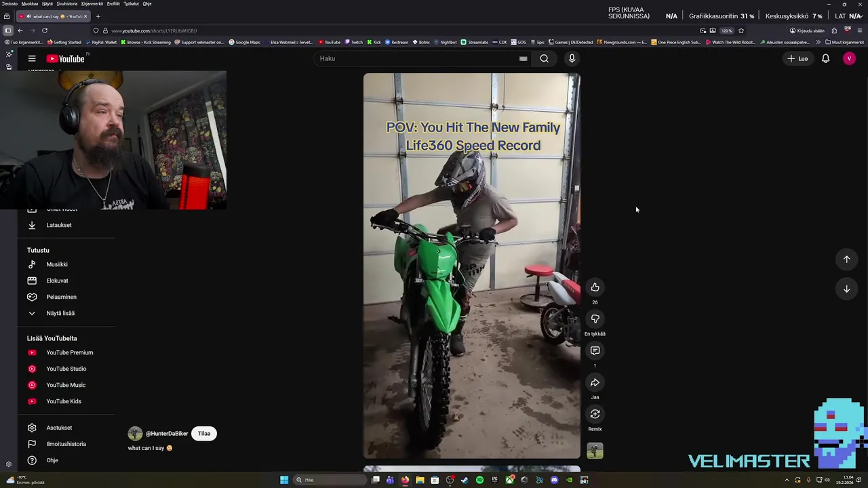Viewport: 868px width, 488px height.
Task: Open Spotify from the taskbar
Action: click(479, 480)
